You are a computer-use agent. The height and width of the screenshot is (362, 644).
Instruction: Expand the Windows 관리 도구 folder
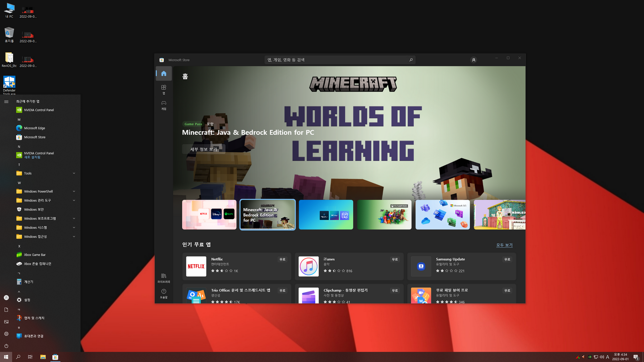(x=46, y=200)
